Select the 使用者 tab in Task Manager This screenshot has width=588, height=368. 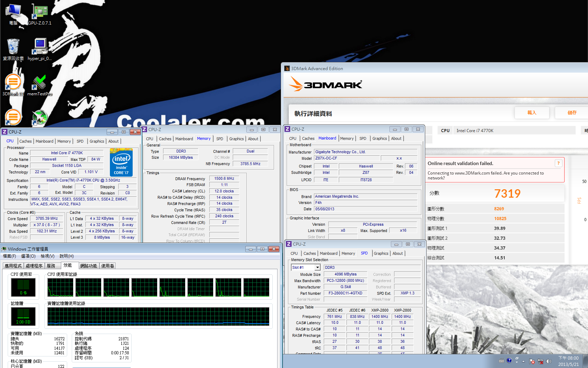click(x=108, y=266)
